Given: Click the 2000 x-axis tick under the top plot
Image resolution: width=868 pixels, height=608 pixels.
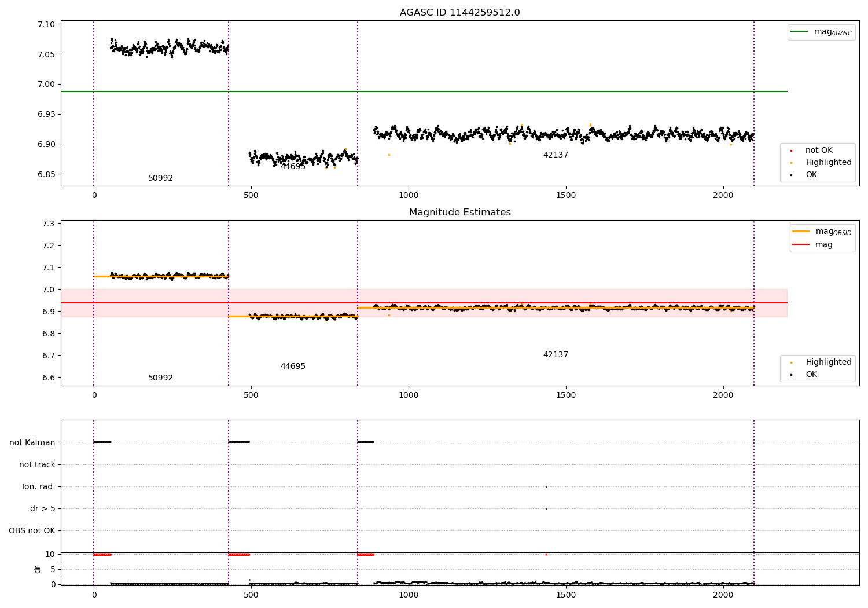Looking at the screenshot, I should tap(723, 196).
